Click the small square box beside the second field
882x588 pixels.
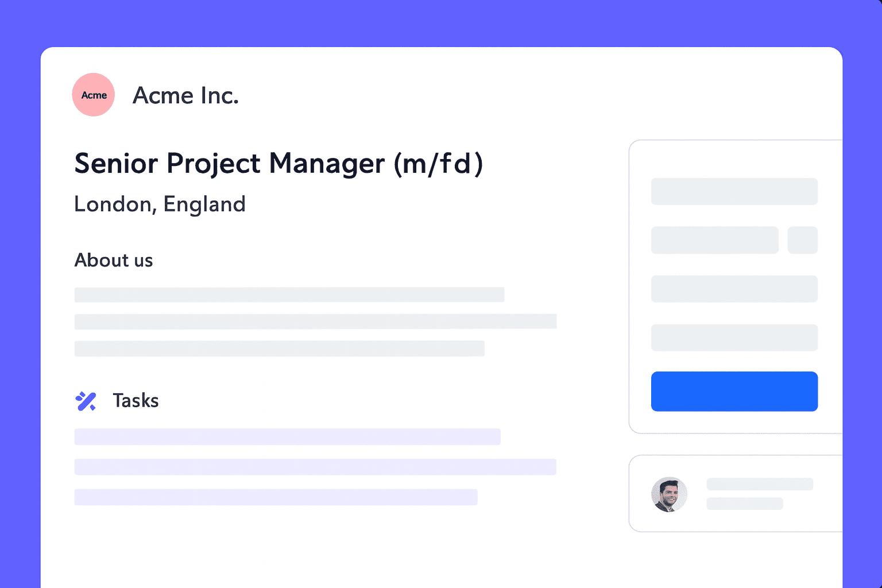[802, 240]
